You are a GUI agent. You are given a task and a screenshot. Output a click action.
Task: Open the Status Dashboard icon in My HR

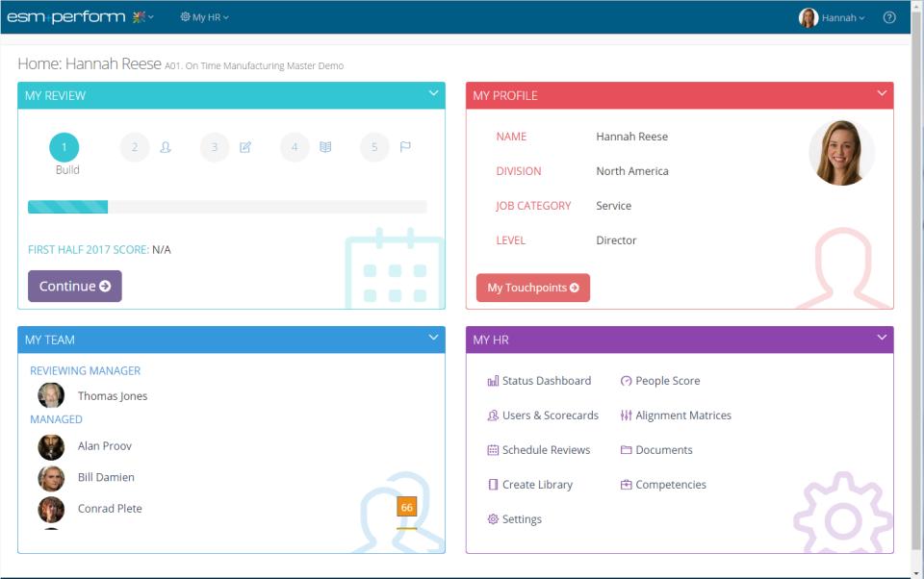pos(493,380)
